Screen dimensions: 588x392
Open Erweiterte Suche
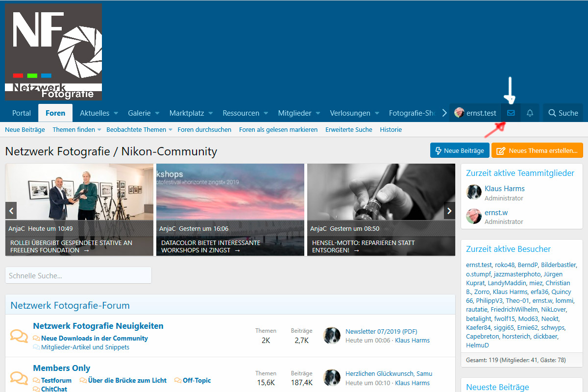tap(349, 130)
